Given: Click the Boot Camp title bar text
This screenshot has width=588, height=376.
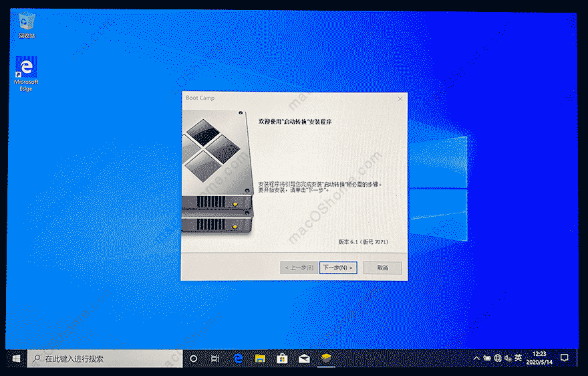Looking at the screenshot, I should (x=200, y=98).
